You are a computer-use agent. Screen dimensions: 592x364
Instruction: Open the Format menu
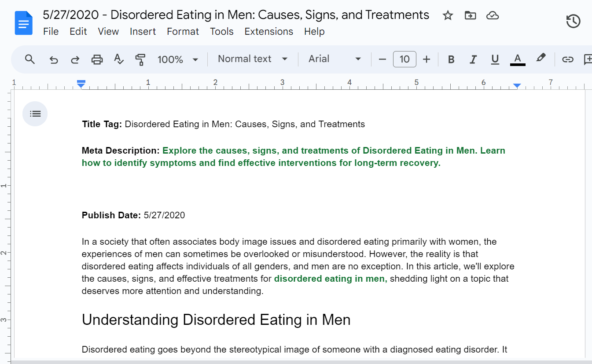[183, 32]
